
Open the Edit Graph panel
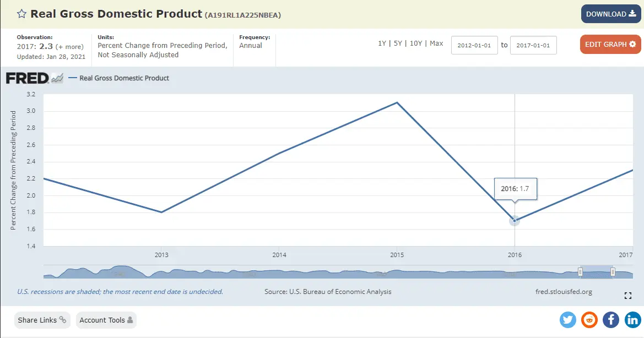(x=610, y=45)
